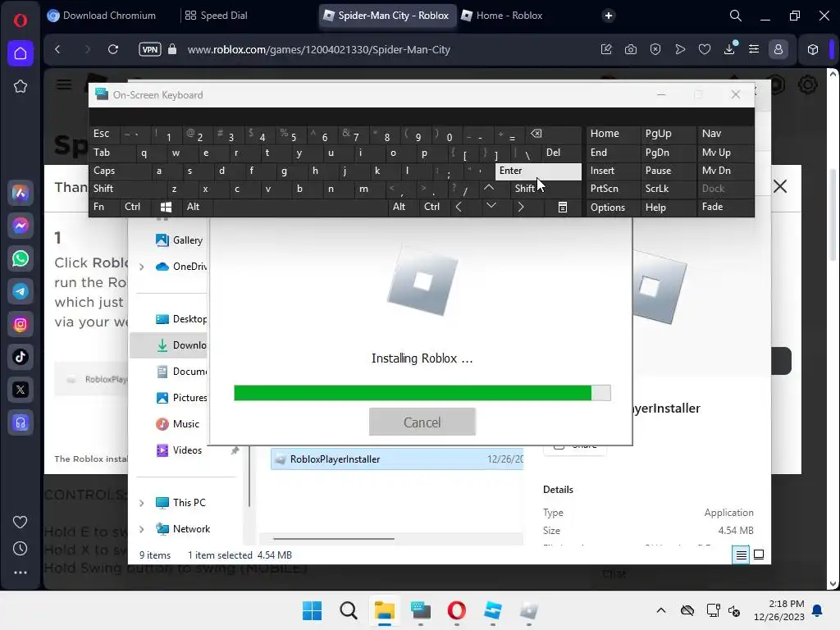
Task: Open Instagram in Opera sidebar
Action: coord(21,324)
